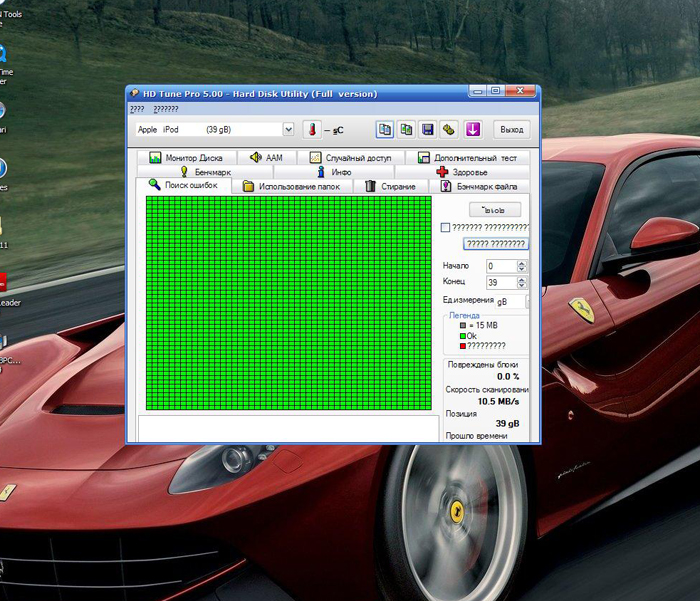Click the purple down-arrow toolbar icon
Viewport: 700px width, 601px height.
[473, 129]
